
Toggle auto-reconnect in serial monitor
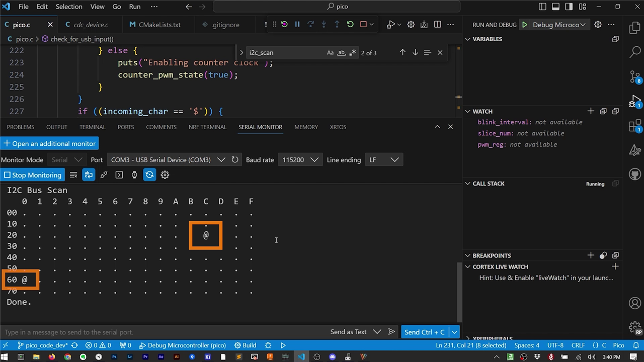coord(149,175)
